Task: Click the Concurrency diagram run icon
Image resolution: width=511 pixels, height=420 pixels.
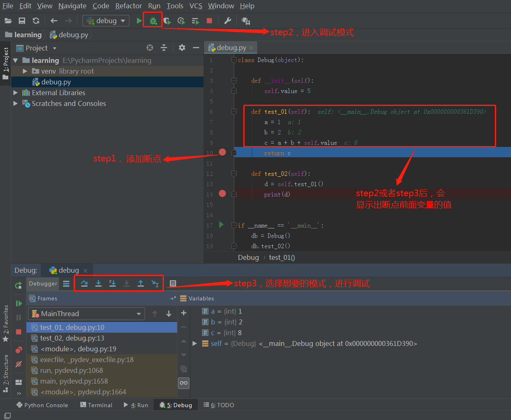Action: pos(196,21)
